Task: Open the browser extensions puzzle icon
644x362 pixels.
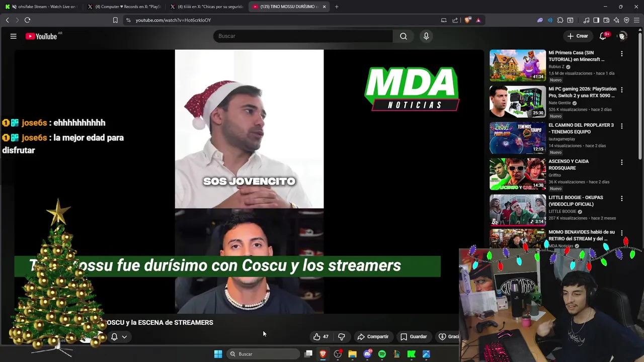Action: pyautogui.click(x=560, y=20)
